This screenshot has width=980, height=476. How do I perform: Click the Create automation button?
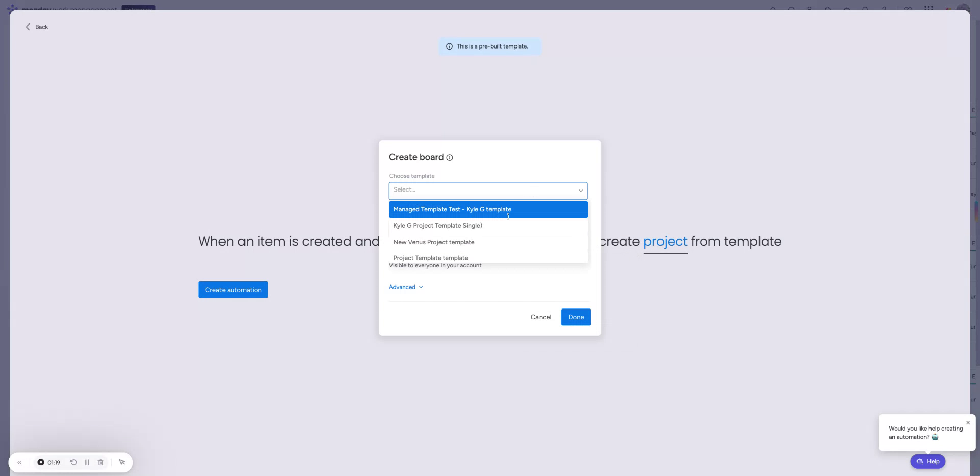tap(233, 290)
